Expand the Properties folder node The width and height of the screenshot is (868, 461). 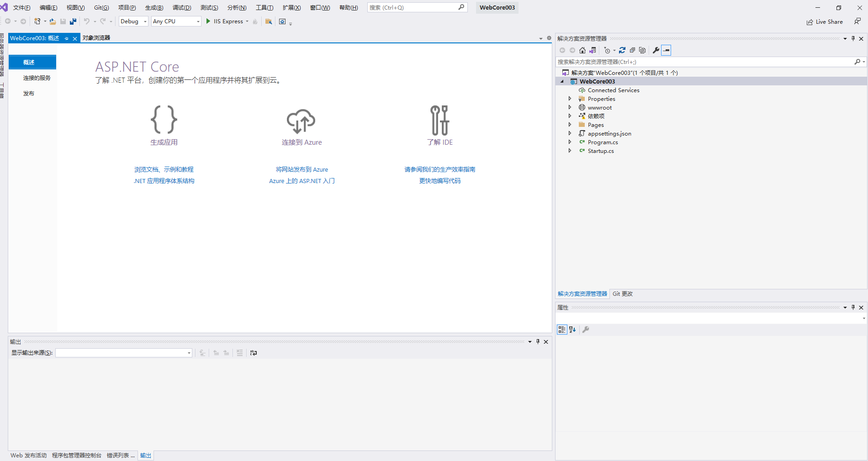[570, 99]
